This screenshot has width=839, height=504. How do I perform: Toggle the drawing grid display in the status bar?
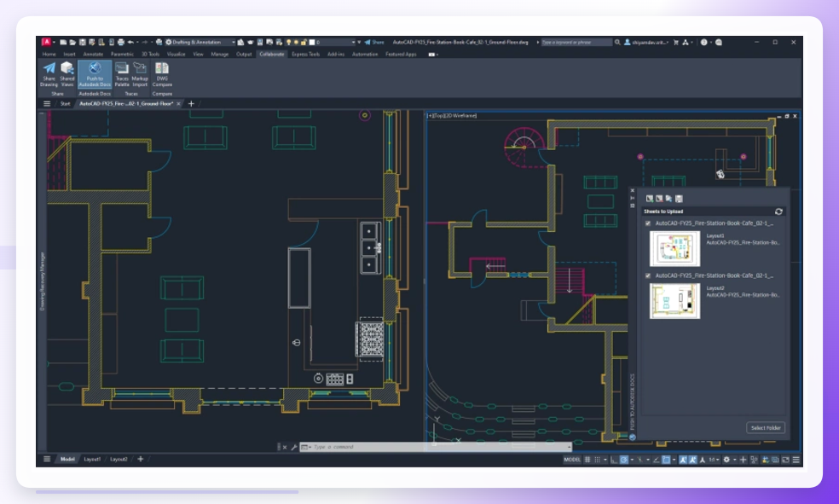pyautogui.click(x=587, y=460)
